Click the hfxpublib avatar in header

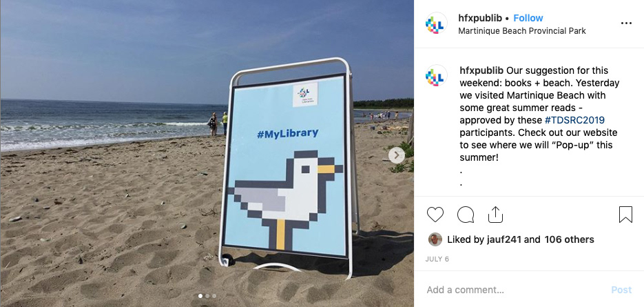[436, 24]
